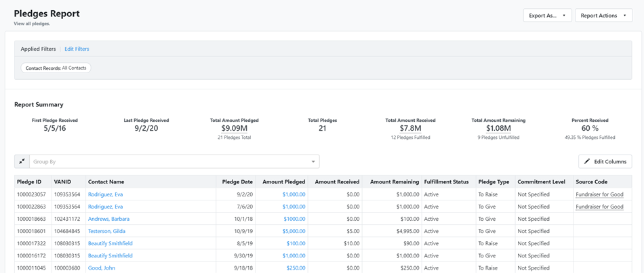Click Fundraiser for Good source code in first row

(x=599, y=194)
